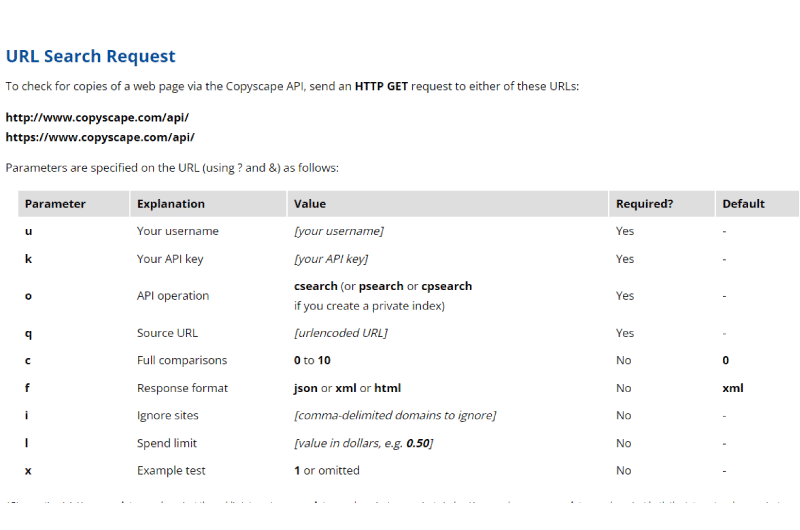
Task: Click 'Parameters are specified on the URL' sentence
Action: [172, 168]
